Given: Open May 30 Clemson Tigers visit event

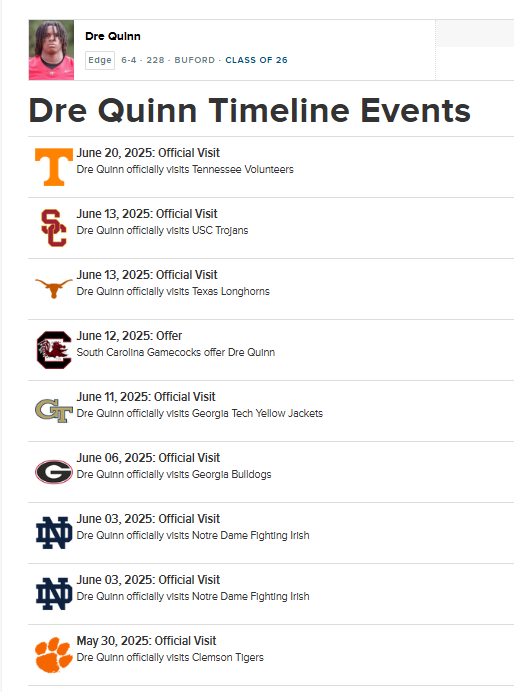Looking at the screenshot, I should click(271, 655).
